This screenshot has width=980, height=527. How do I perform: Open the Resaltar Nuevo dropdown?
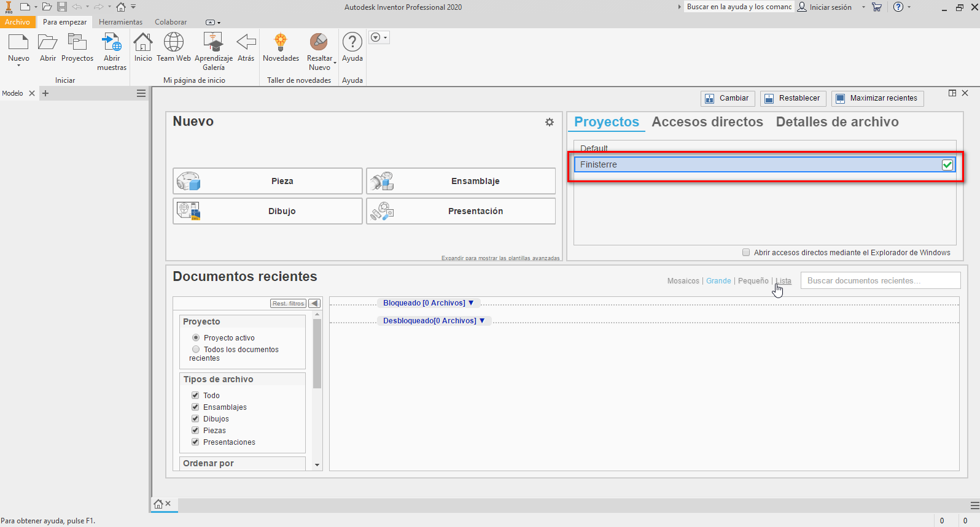click(335, 63)
